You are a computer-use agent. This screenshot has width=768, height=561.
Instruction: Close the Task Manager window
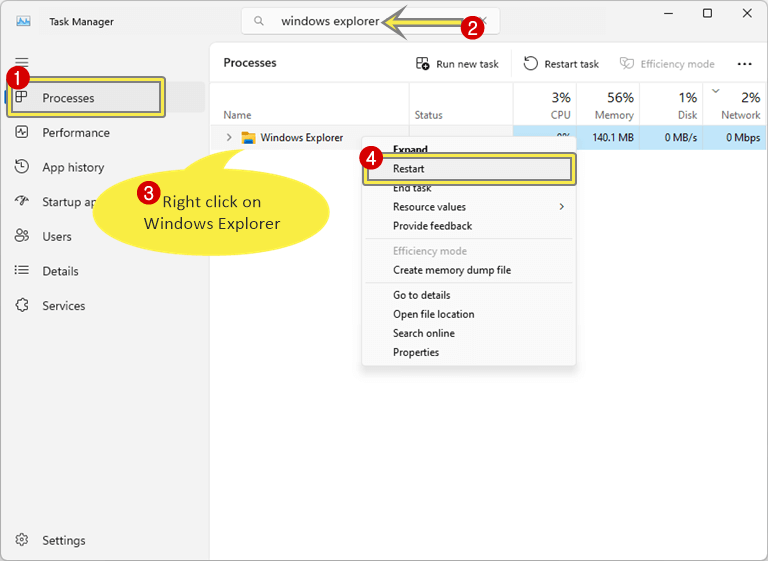747,13
